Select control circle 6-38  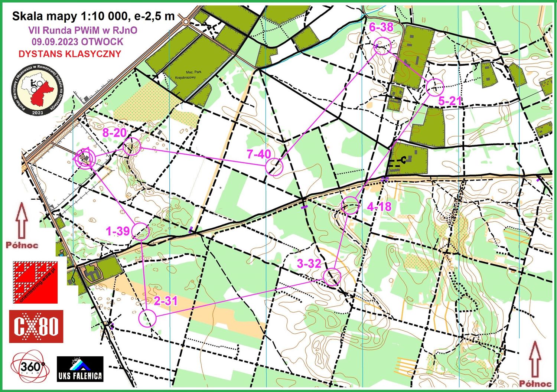click(382, 46)
